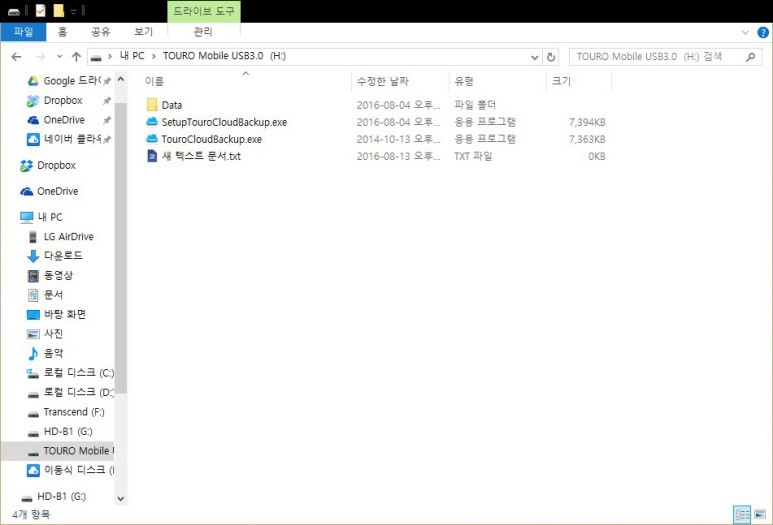Screen dimensions: 773x525
Task: Click the drive icon in title bar
Action: (14, 11)
